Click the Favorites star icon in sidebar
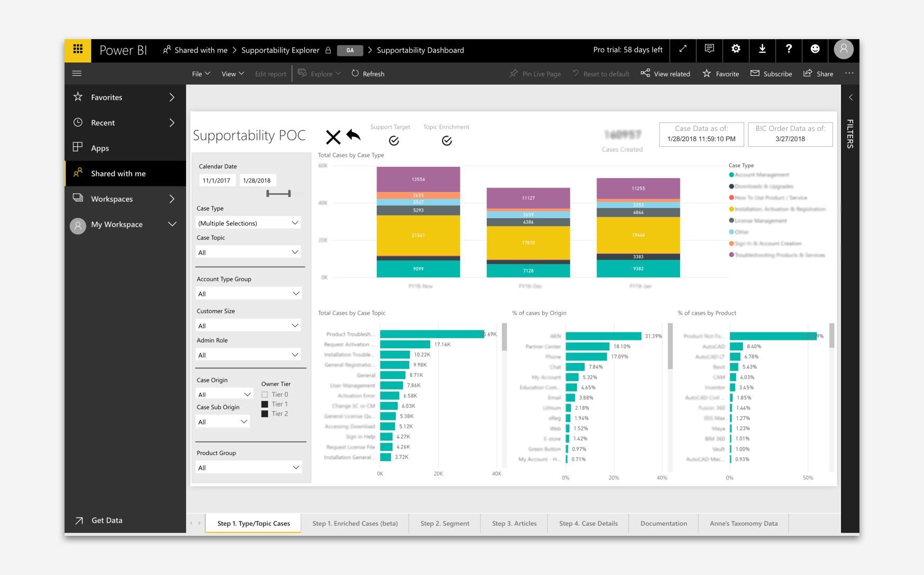The height and width of the screenshot is (575, 924). pos(78,97)
